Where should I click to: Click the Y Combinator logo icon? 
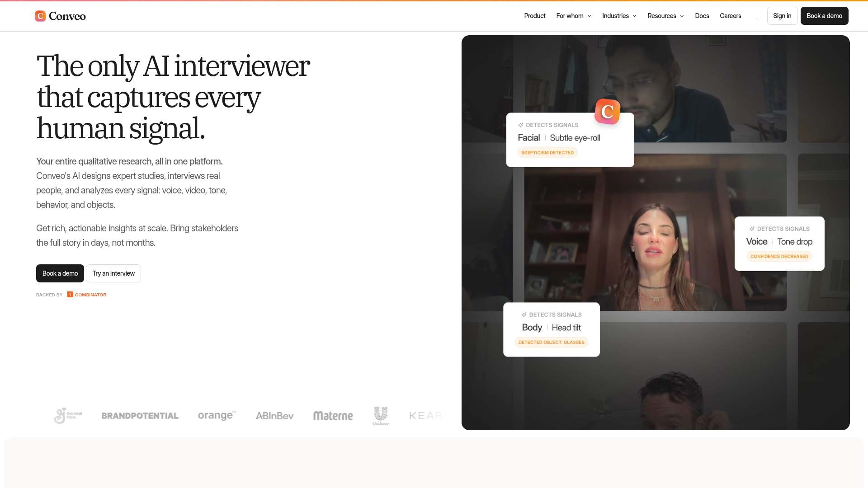pos(70,295)
